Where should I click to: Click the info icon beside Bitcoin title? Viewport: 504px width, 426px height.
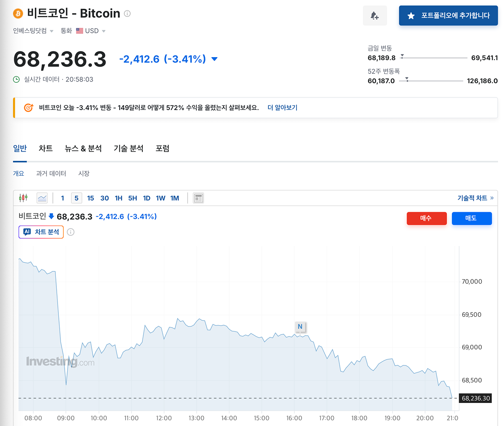pyautogui.click(x=127, y=13)
